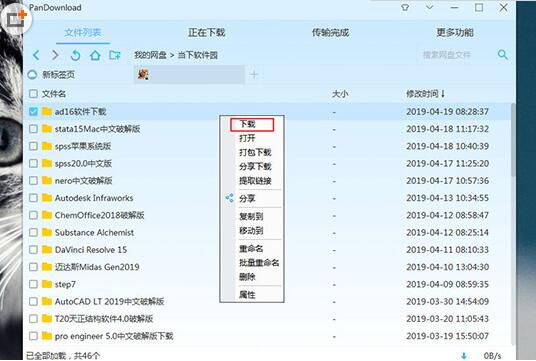This screenshot has width=536, height=361.
Task: Refresh the file list
Action: [x=75, y=55]
